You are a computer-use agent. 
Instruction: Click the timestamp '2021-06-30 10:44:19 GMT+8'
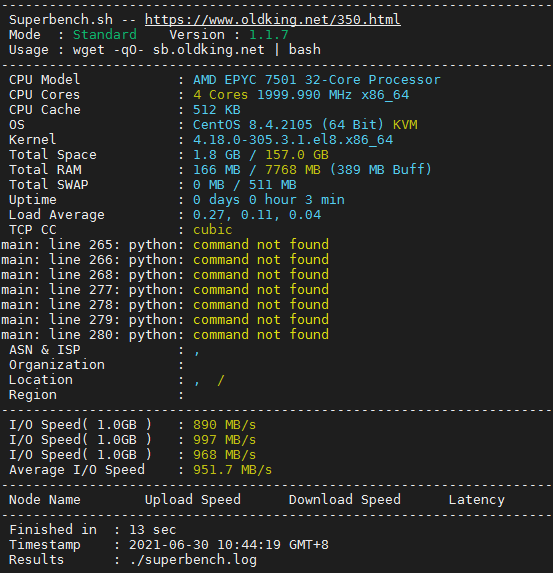tap(229, 544)
